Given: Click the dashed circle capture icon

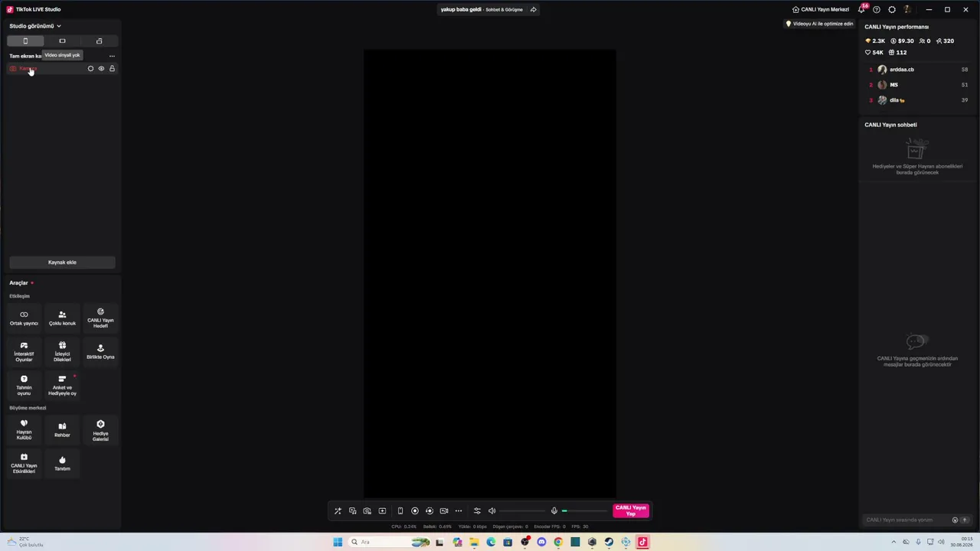Looking at the screenshot, I should [x=430, y=511].
